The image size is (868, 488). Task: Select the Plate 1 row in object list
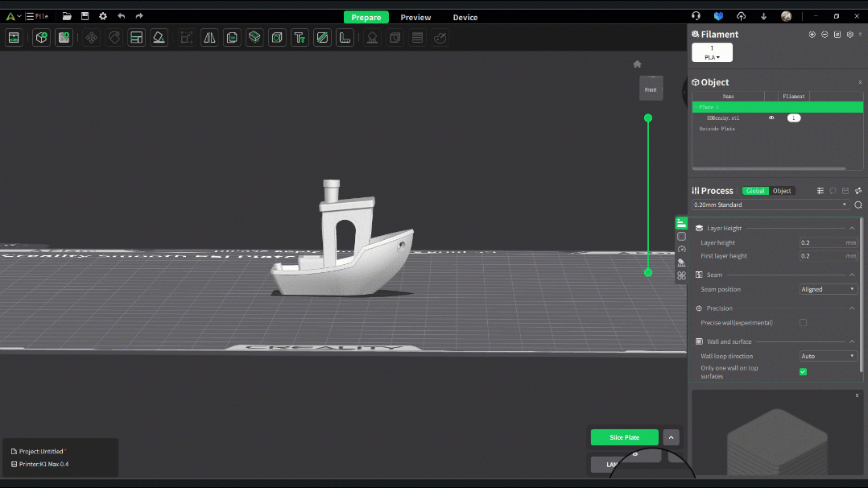pos(777,107)
